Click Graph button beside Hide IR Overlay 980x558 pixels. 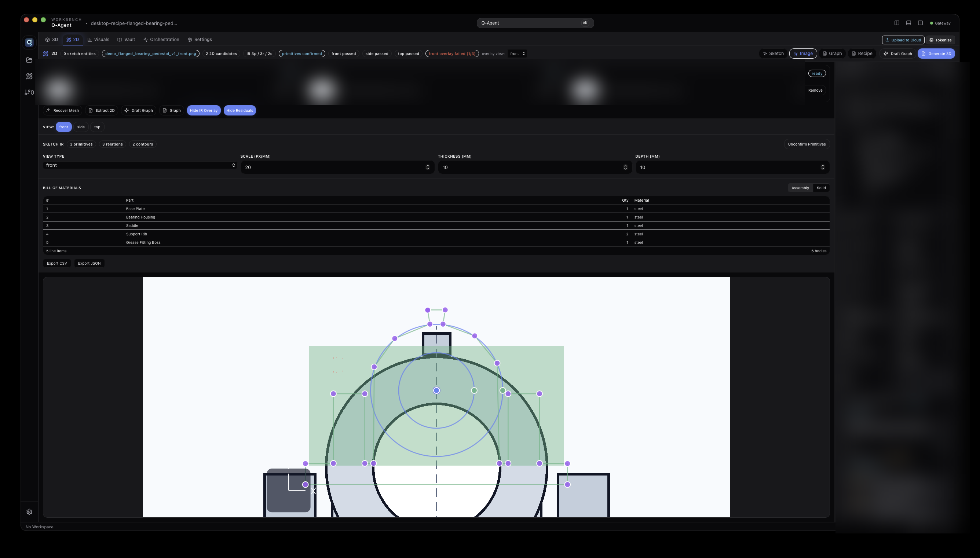(x=171, y=110)
